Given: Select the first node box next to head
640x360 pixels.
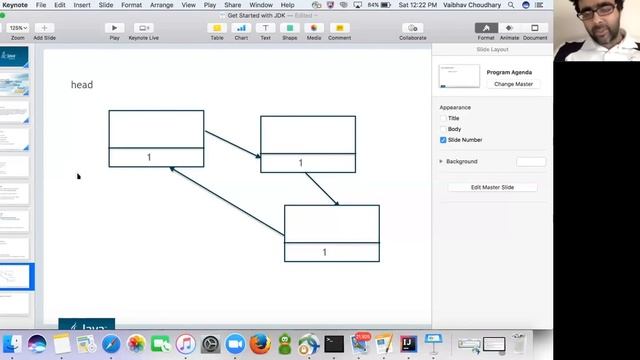Looking at the screenshot, I should click(x=156, y=138).
